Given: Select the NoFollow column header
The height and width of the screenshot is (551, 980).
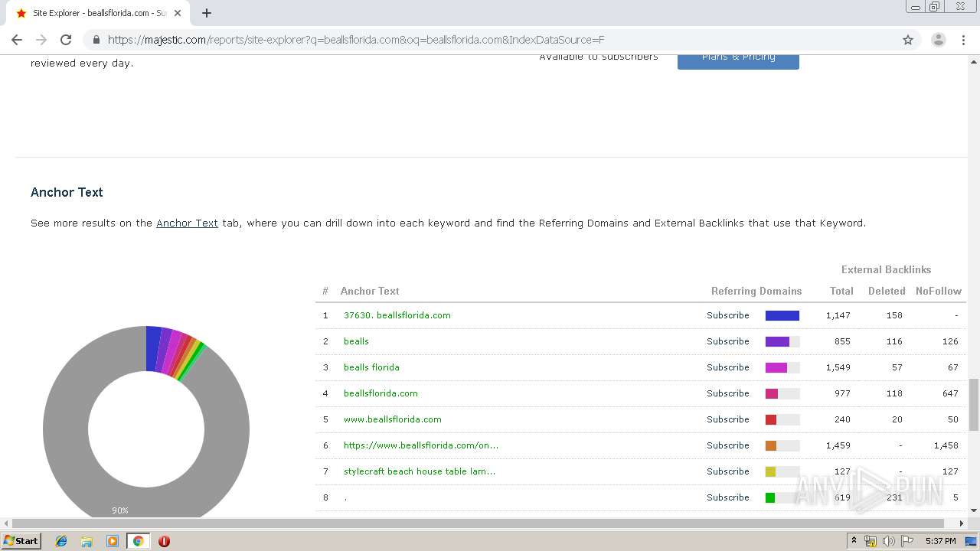Looking at the screenshot, I should pyautogui.click(x=939, y=291).
